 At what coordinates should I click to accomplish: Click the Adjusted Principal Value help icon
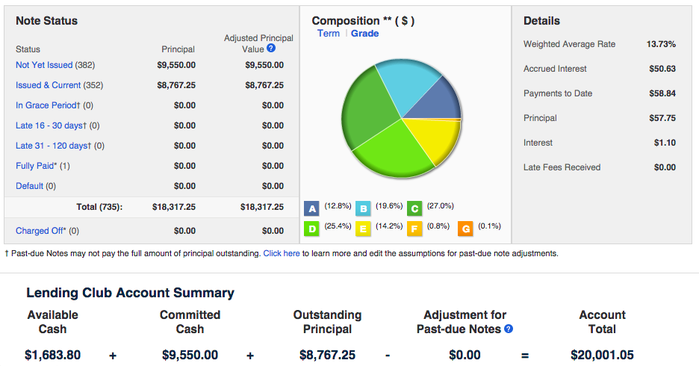[271, 48]
